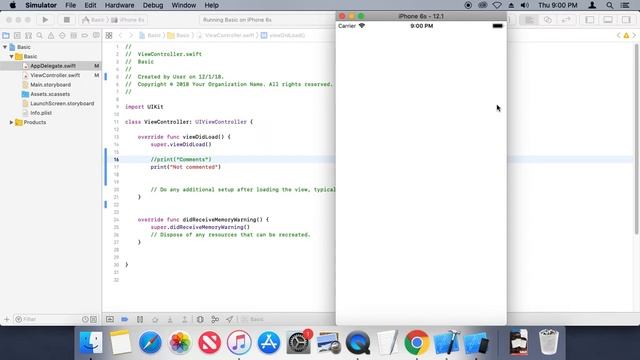Open the viewDidLoad() jump bar menu
The image size is (640, 360).
click(x=283, y=36)
